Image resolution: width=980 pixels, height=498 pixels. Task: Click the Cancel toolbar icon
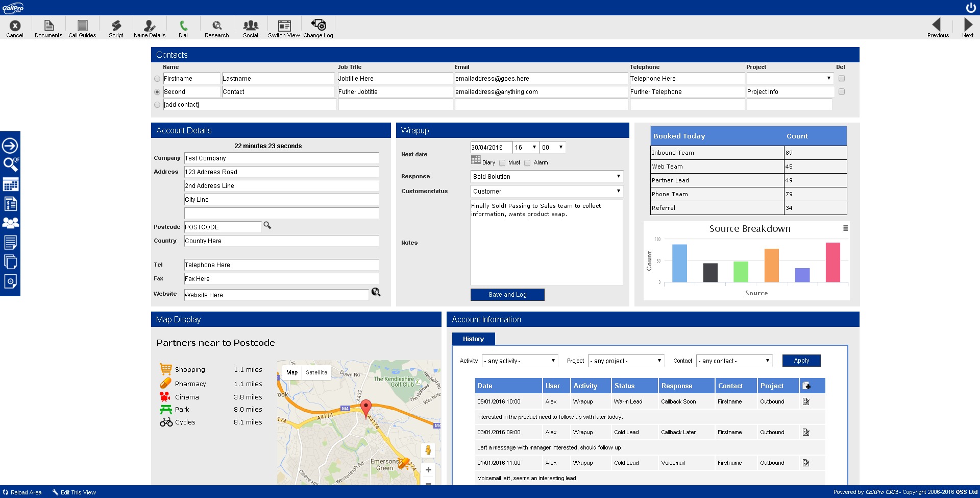(x=15, y=26)
